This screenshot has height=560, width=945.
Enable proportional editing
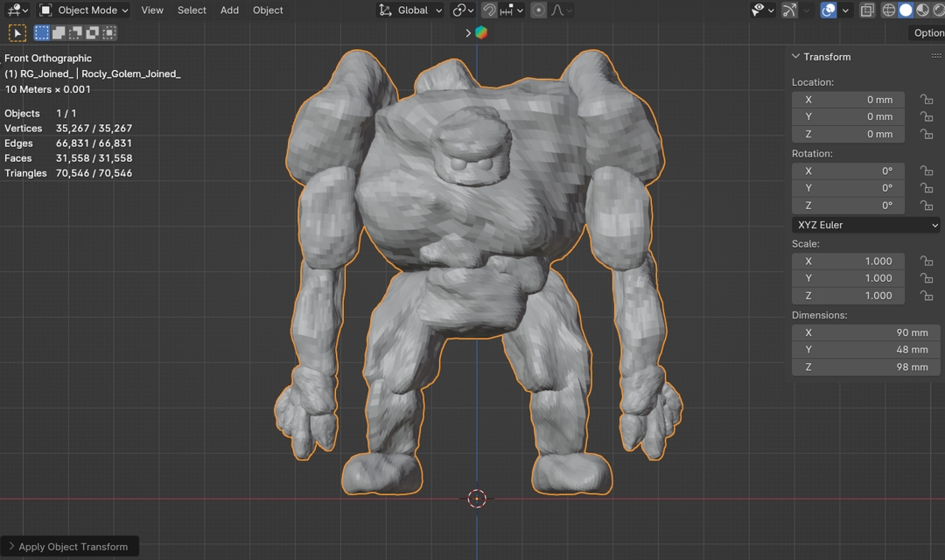(539, 10)
